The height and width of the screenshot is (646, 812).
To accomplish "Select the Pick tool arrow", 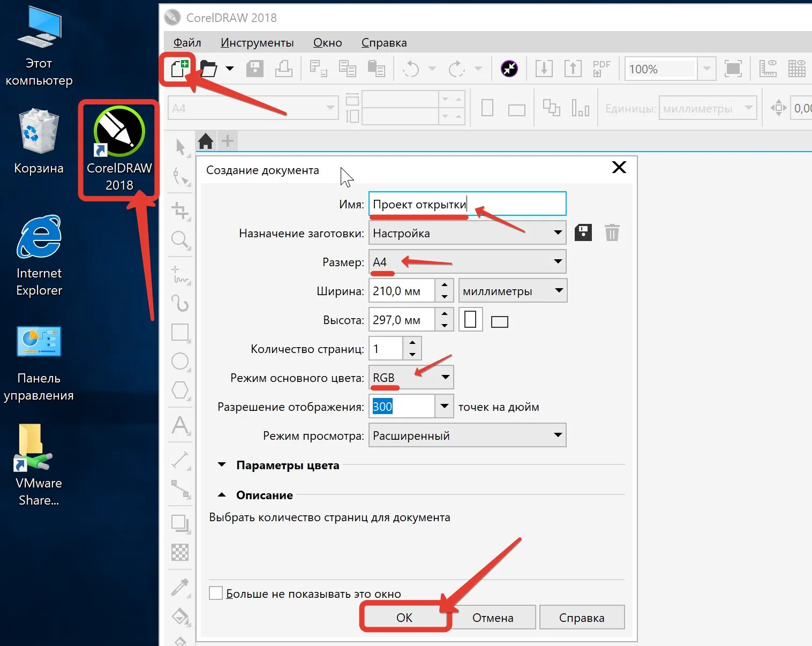I will click(x=181, y=147).
